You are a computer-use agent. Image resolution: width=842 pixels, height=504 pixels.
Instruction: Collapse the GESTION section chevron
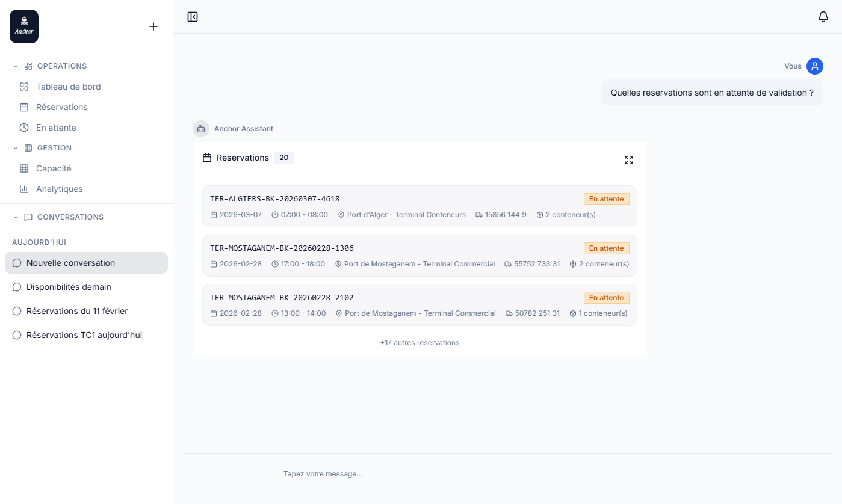point(16,148)
